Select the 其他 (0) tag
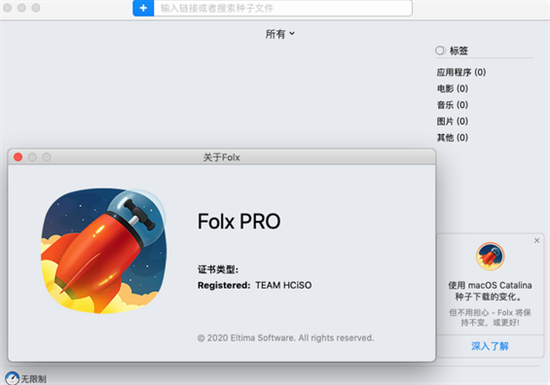This screenshot has width=550, height=385. 452,137
